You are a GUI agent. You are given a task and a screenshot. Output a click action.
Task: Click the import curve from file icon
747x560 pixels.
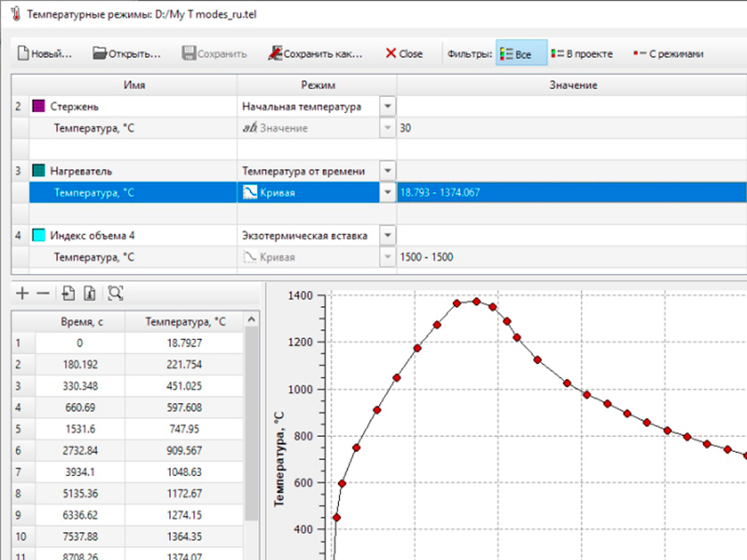pyautogui.click(x=68, y=293)
